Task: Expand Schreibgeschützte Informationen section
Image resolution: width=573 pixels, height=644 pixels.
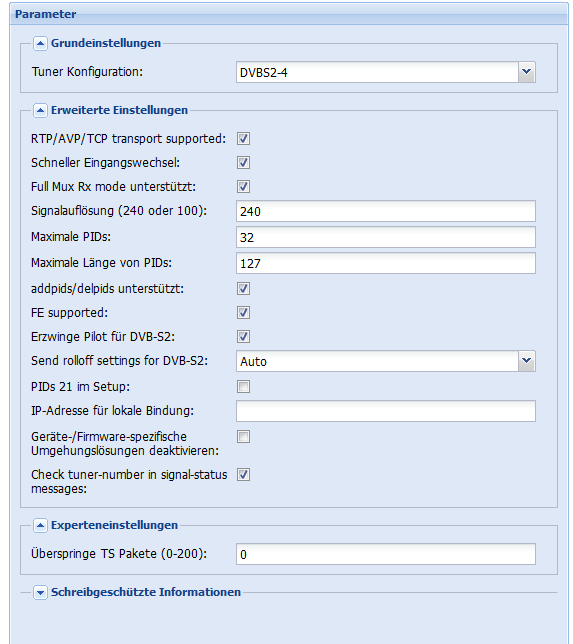Action: [40, 593]
